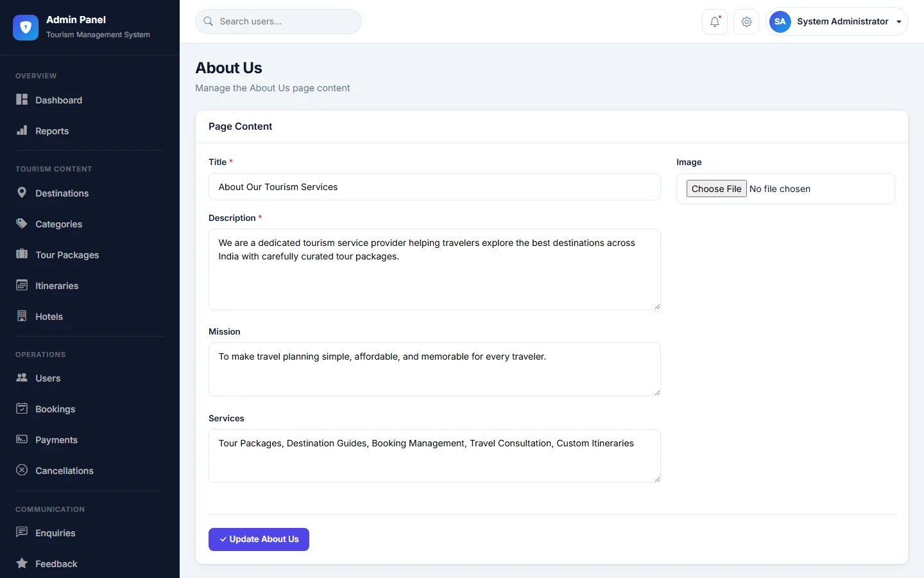924x578 pixels.
Task: Click the Bookings calendar check icon
Action: click(x=22, y=408)
